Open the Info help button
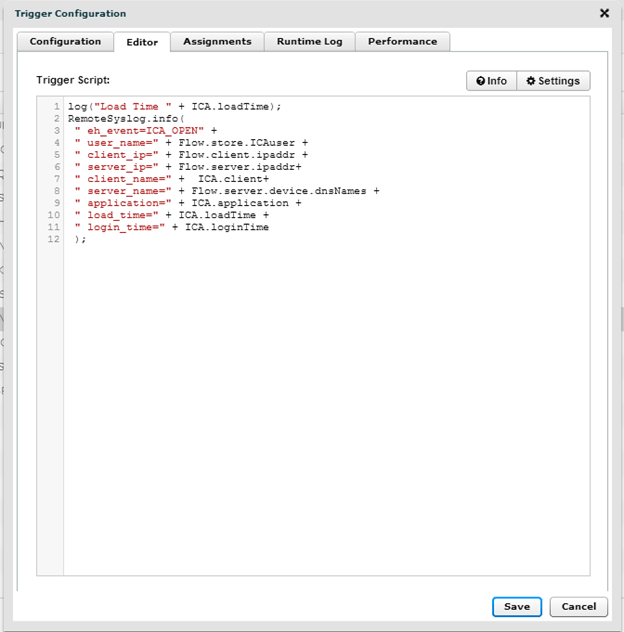The width and height of the screenshot is (624, 632). pos(491,80)
